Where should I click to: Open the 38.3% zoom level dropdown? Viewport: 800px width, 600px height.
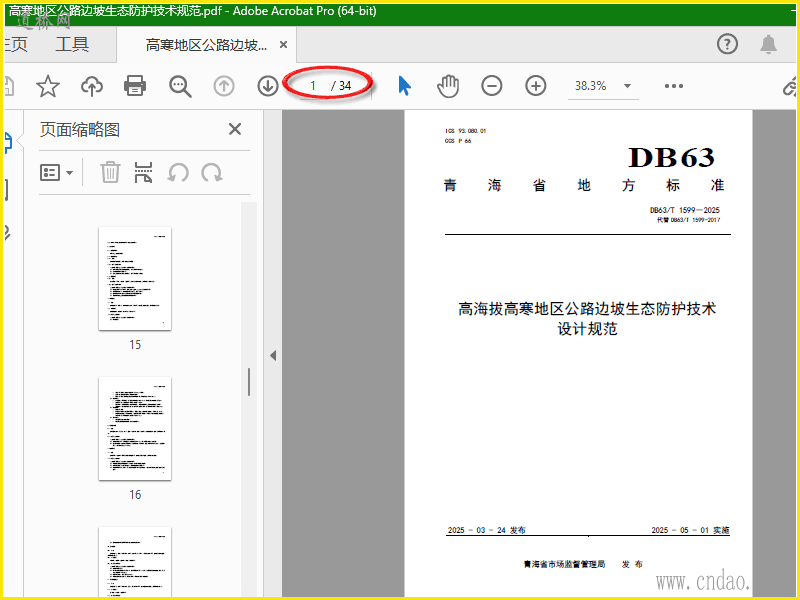[627, 86]
